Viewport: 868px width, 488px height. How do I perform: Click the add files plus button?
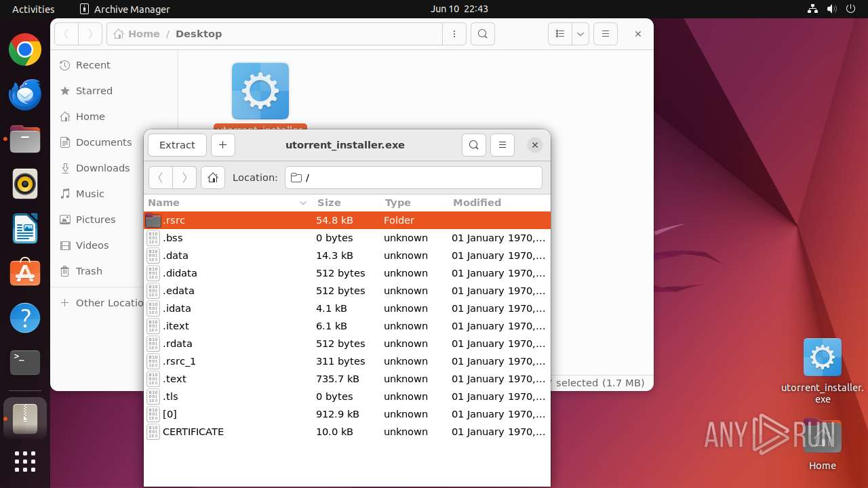(222, 145)
